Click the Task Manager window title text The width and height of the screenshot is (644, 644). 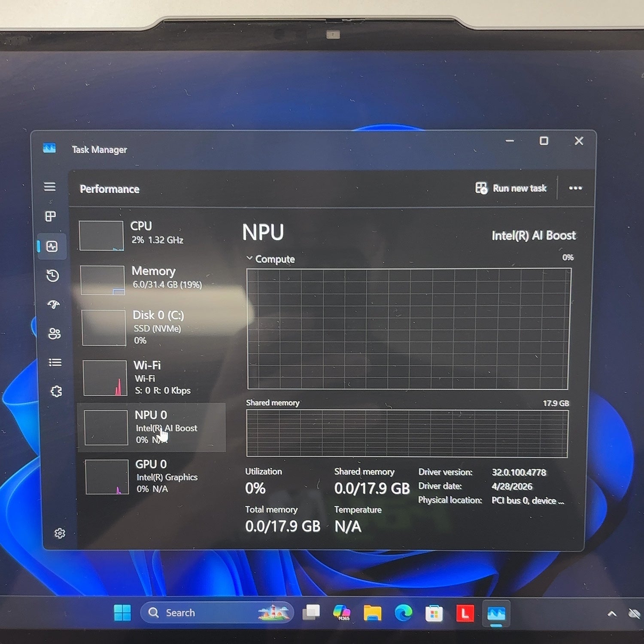pos(99,150)
